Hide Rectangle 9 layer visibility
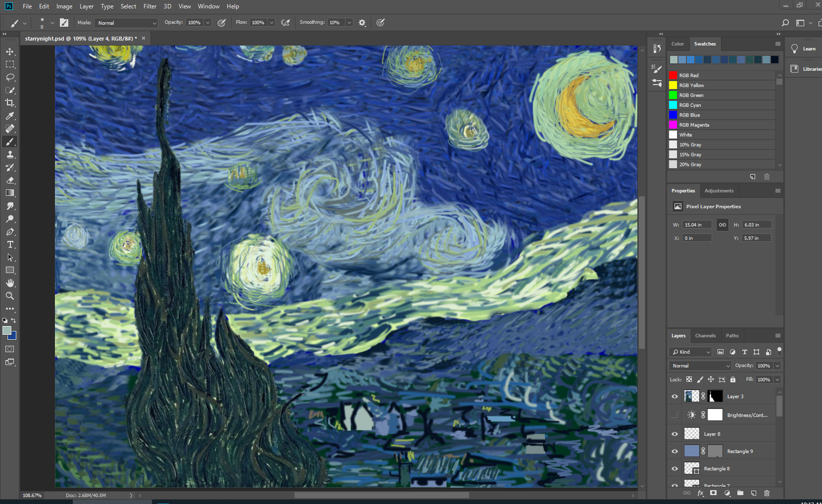This screenshot has height=504, width=822. tap(675, 451)
